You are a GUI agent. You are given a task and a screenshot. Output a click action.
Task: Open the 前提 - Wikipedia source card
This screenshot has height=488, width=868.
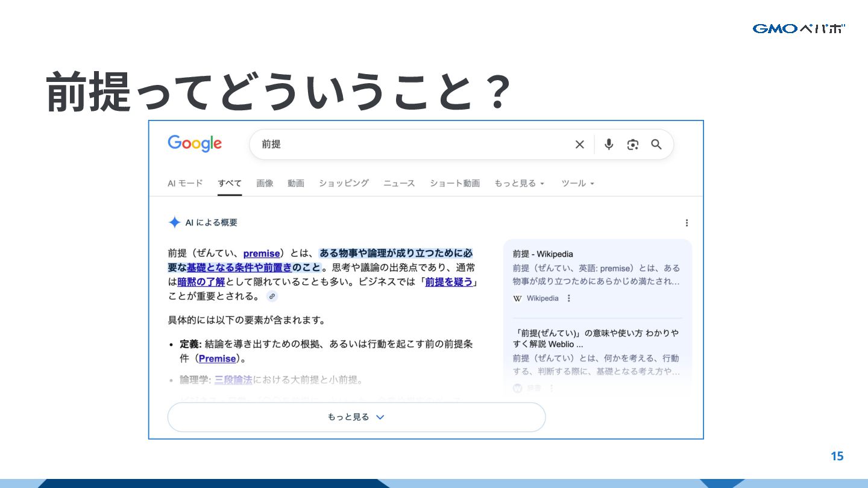coord(597,277)
